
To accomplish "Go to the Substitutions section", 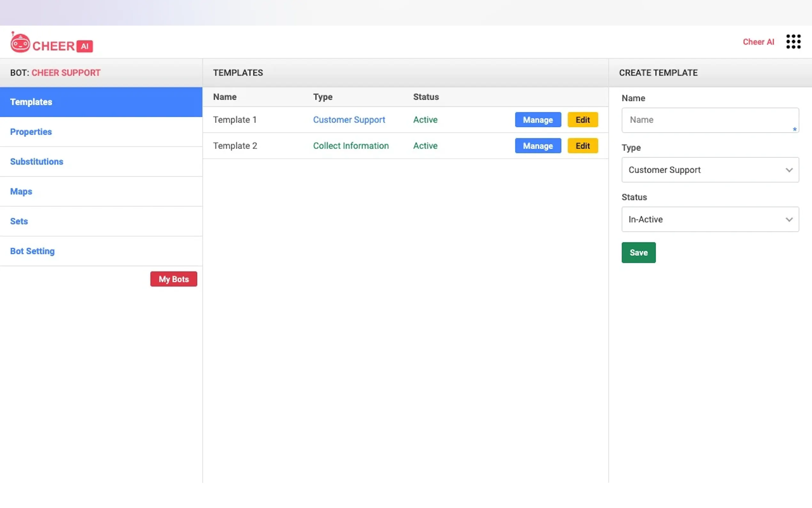I will pyautogui.click(x=36, y=162).
